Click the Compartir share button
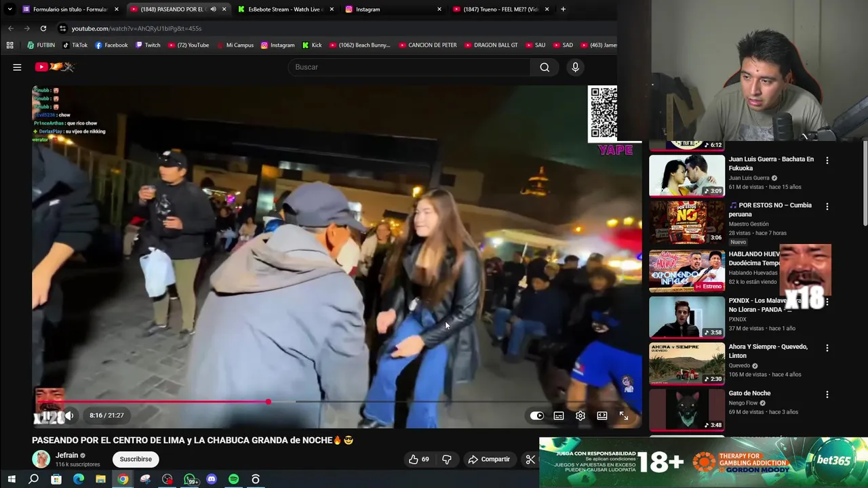 [488, 459]
